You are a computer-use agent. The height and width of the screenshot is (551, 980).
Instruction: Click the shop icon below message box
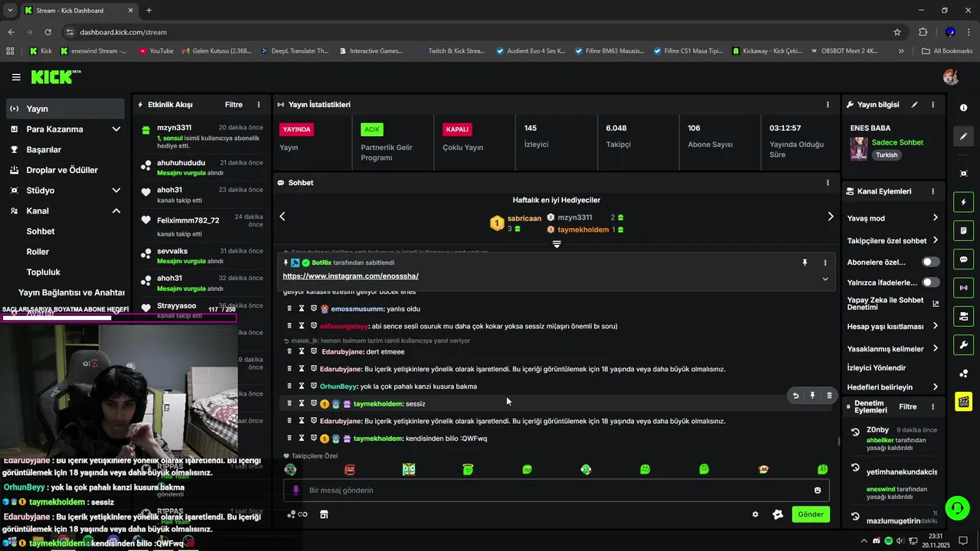(x=324, y=514)
